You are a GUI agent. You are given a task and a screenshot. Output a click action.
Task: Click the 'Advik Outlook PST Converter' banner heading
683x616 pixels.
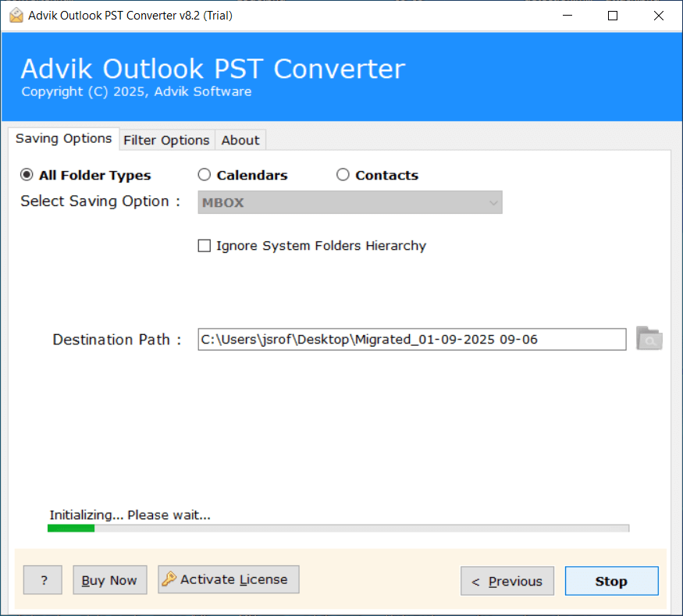coord(213,69)
